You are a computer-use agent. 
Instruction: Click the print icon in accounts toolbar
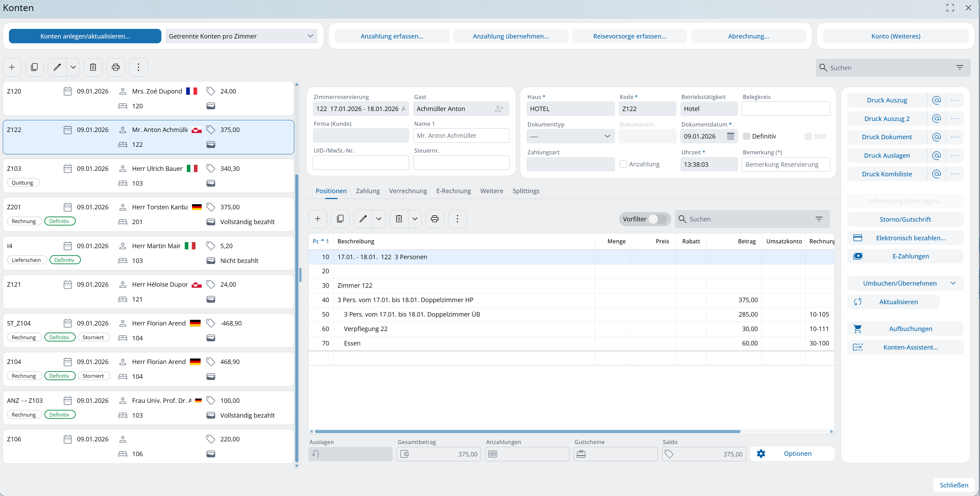(116, 67)
